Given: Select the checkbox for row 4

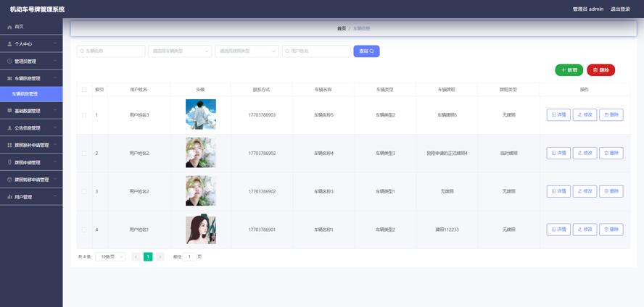Looking at the screenshot, I should pyautogui.click(x=84, y=230).
